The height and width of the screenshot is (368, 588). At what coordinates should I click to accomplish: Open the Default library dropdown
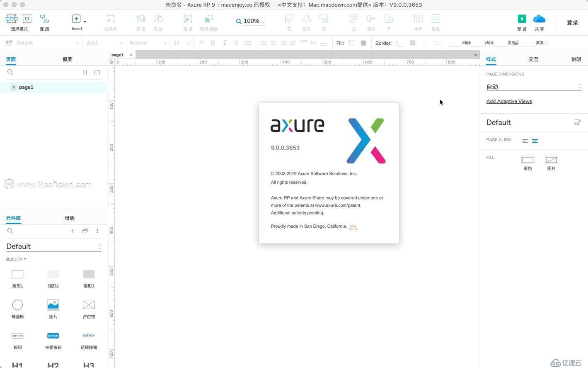point(54,246)
